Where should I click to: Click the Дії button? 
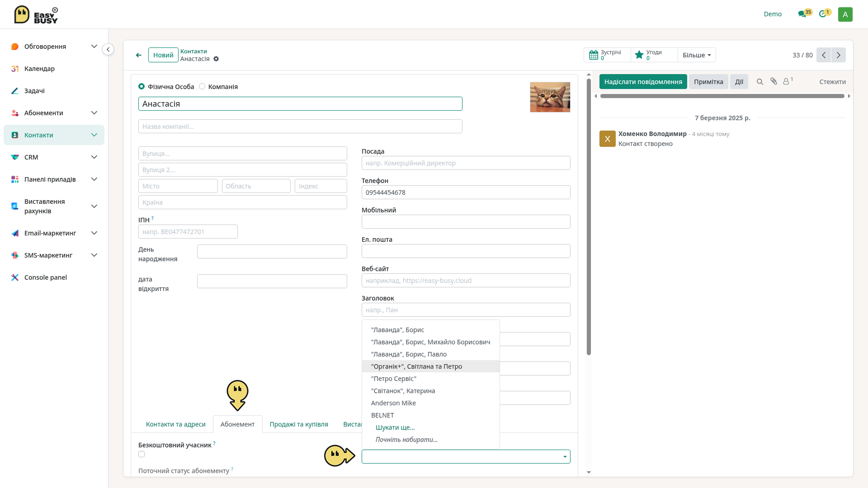(739, 82)
